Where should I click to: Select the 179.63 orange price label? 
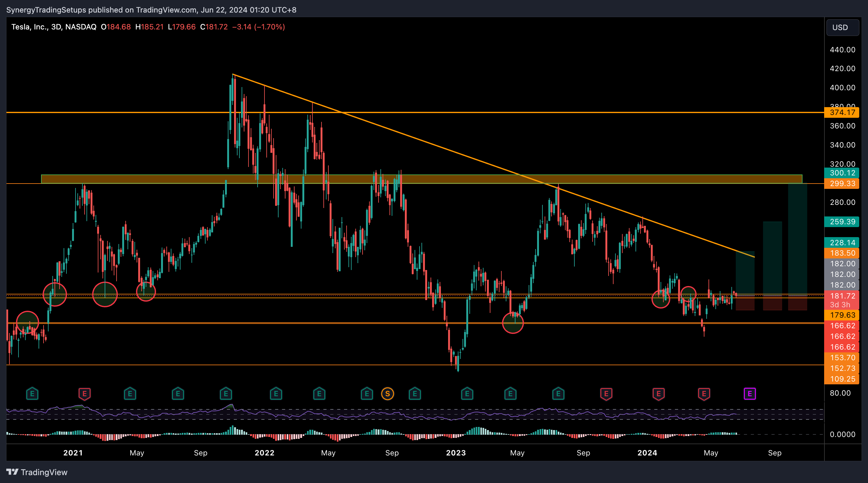(842, 315)
